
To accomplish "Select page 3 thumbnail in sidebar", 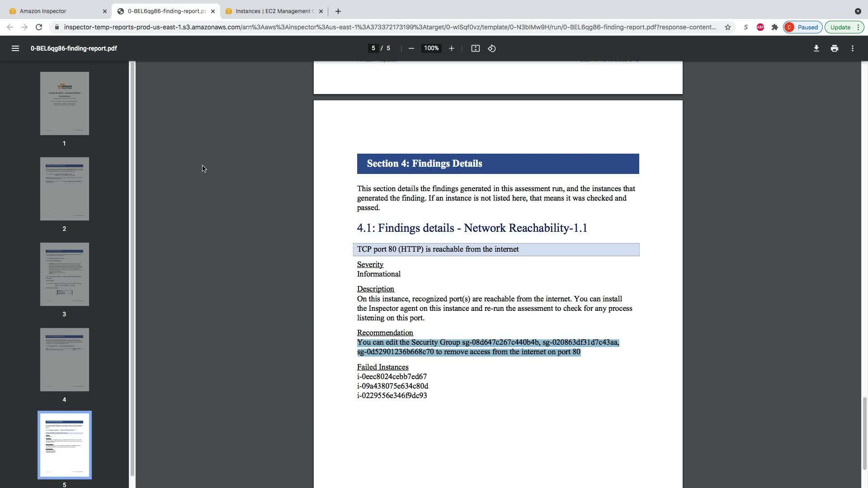I will pyautogui.click(x=64, y=274).
